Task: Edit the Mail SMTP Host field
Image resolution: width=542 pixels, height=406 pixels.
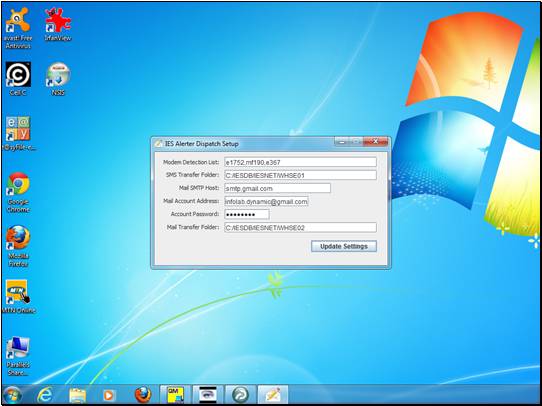Action: pyautogui.click(x=277, y=188)
